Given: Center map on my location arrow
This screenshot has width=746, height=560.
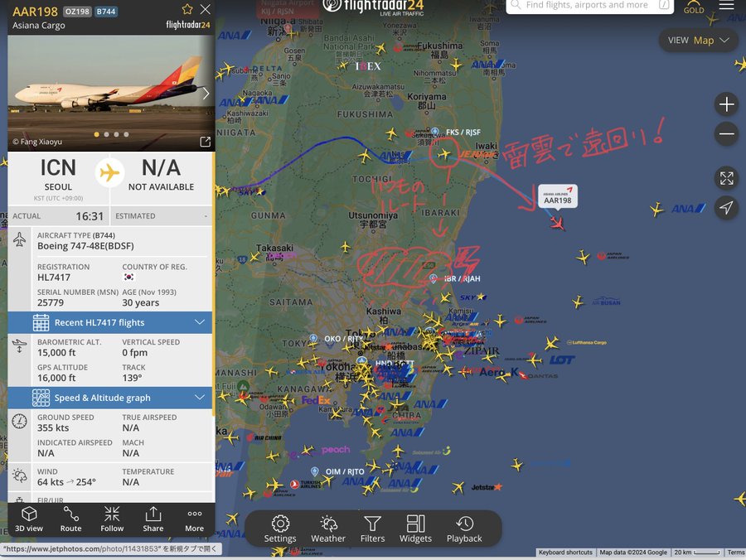Looking at the screenshot, I should [726, 208].
